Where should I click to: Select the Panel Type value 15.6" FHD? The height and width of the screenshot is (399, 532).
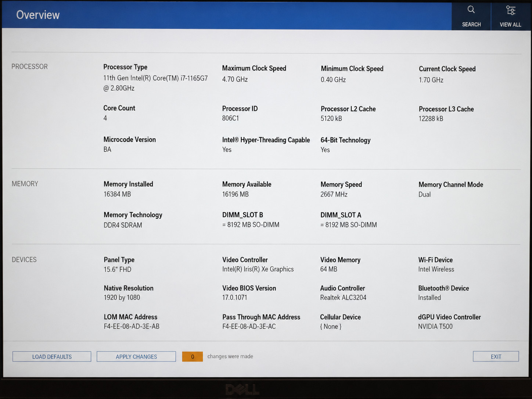tap(117, 269)
